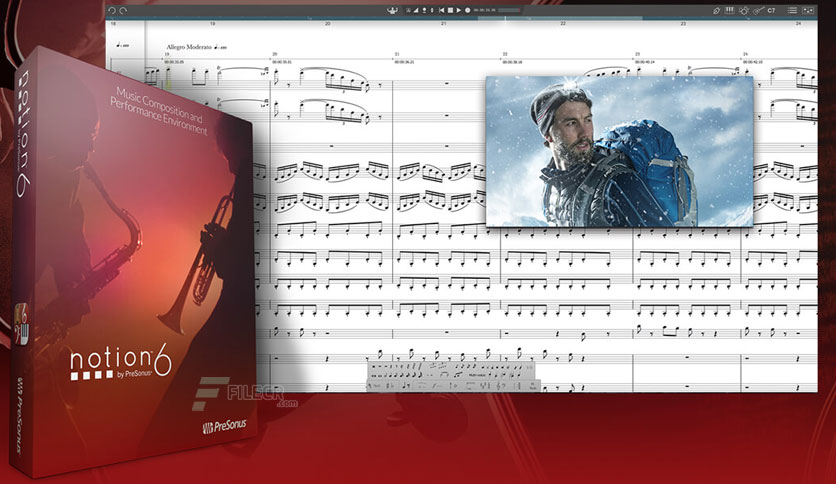Click the Stop transport button
The image size is (836, 484).
click(x=450, y=10)
